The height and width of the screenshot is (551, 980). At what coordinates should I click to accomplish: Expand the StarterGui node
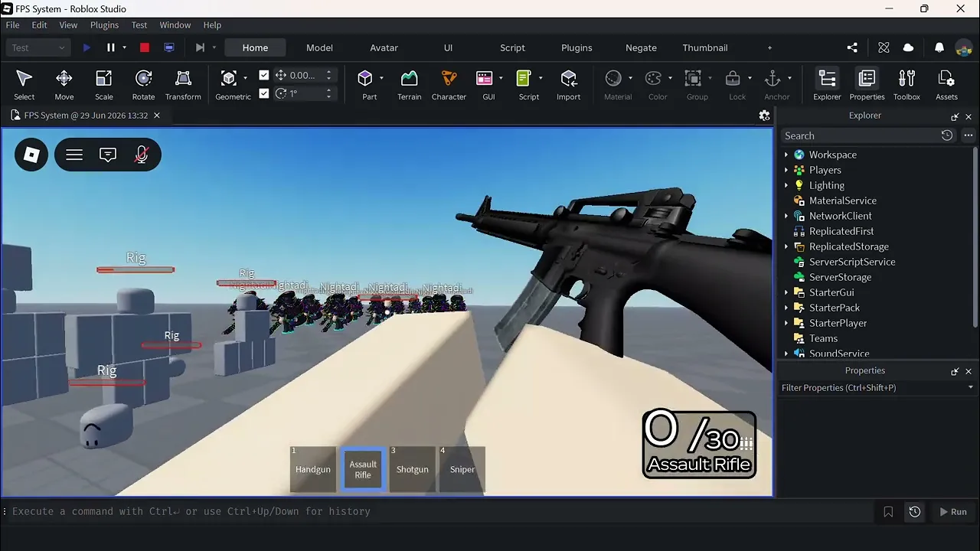coord(786,292)
